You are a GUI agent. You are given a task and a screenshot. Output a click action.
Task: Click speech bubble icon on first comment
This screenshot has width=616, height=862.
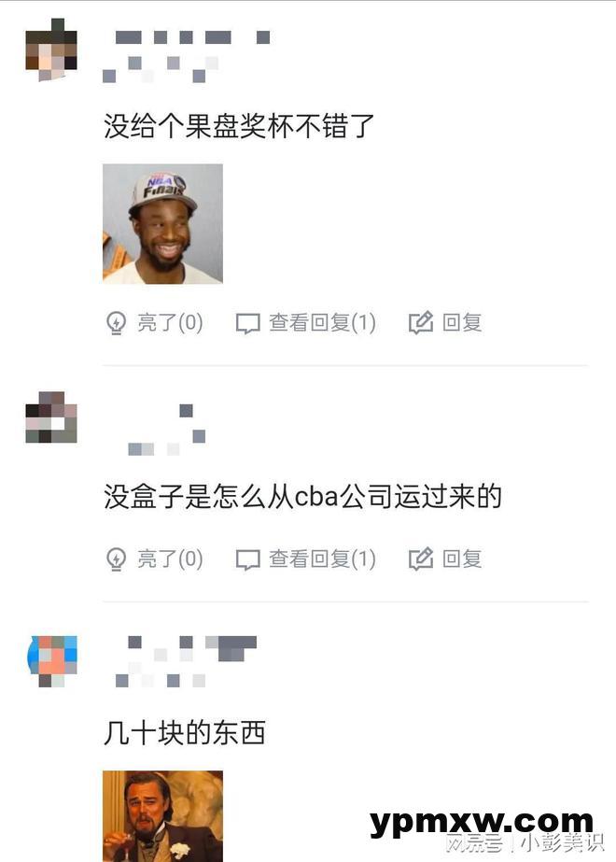[248, 323]
